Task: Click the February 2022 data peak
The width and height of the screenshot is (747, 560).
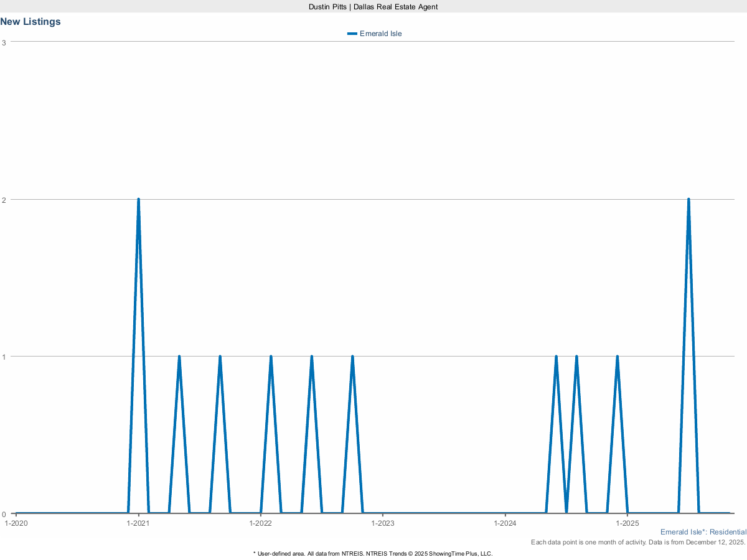Action: (x=271, y=357)
